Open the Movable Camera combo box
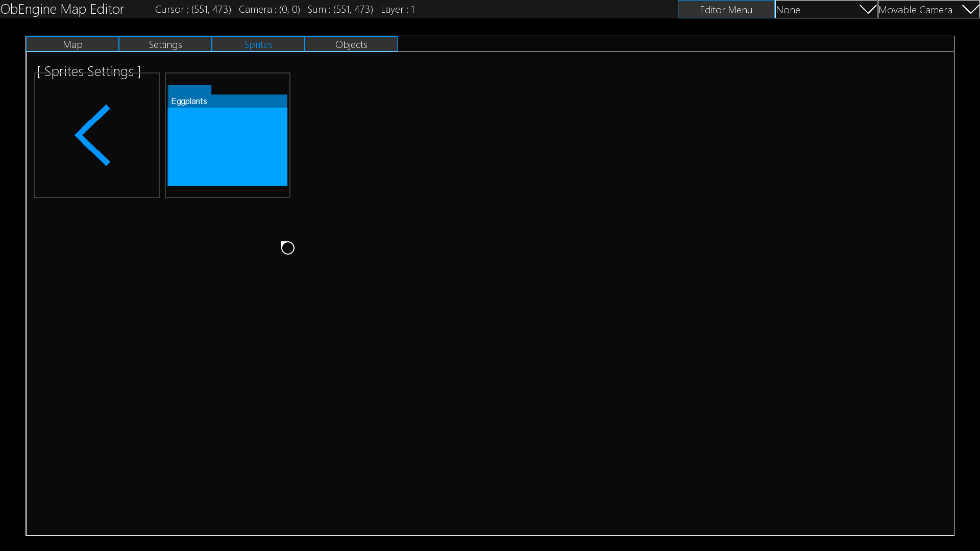The image size is (980, 551). (916, 9)
